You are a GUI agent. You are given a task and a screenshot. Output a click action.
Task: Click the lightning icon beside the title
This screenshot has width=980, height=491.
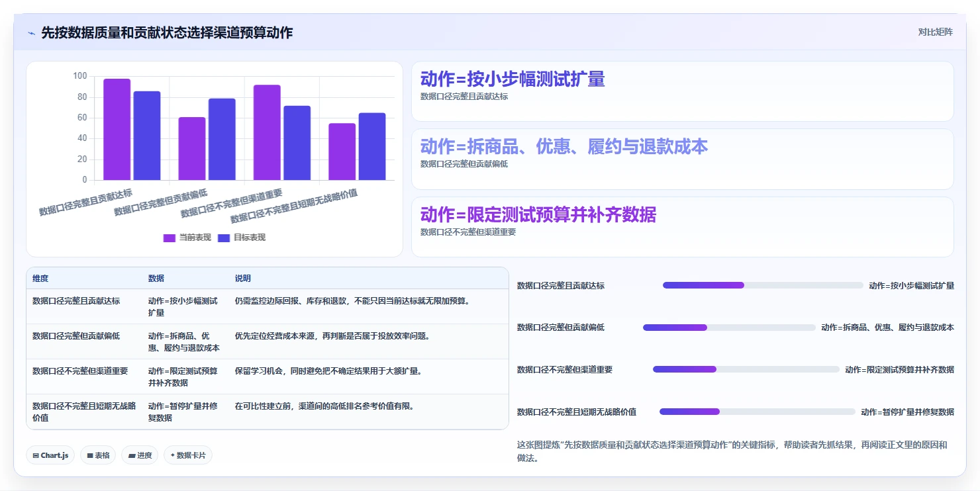(31, 33)
